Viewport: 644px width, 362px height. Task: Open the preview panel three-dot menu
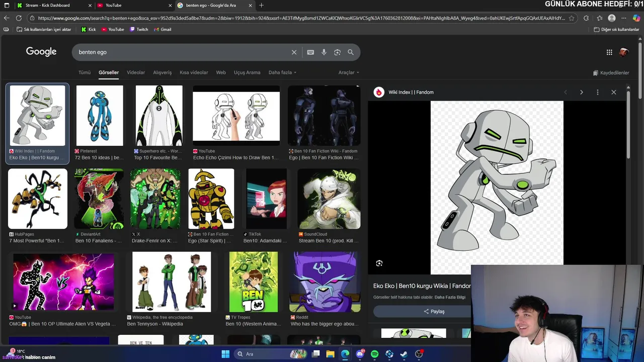[x=598, y=93]
